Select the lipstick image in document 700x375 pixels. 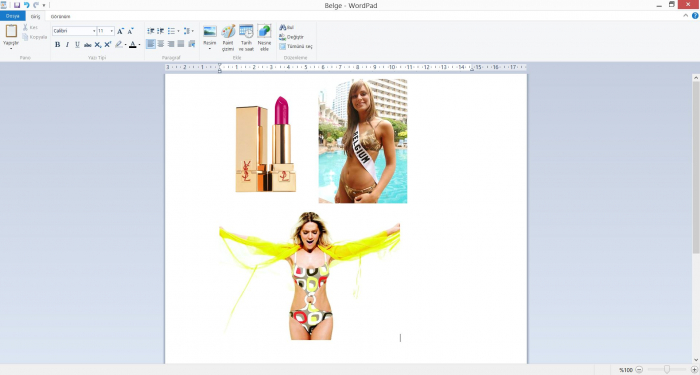[266, 144]
